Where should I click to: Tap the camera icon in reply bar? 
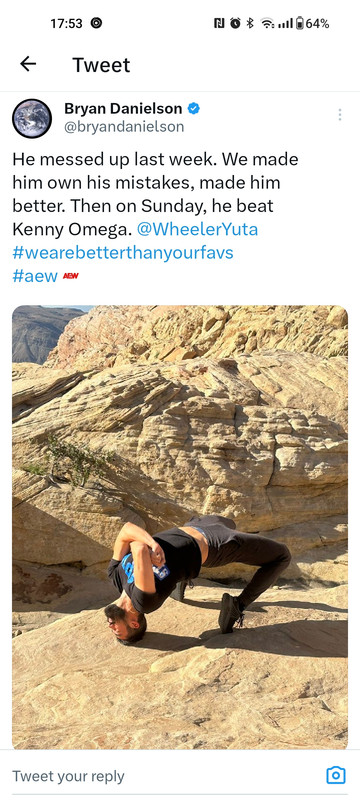[336, 776]
